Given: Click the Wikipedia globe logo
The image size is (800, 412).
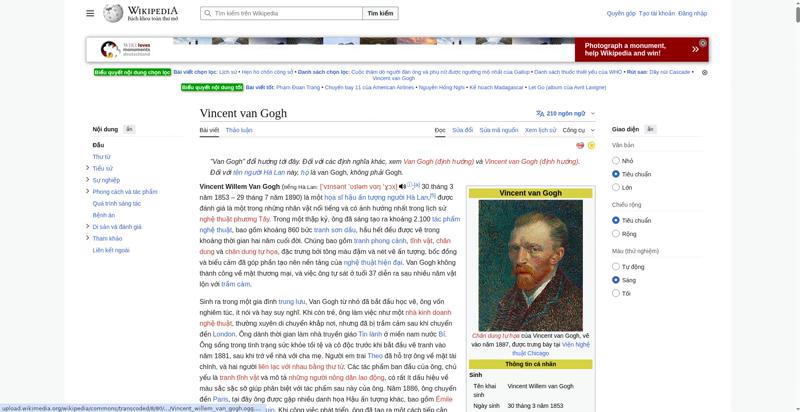Looking at the screenshot, I should tap(113, 13).
